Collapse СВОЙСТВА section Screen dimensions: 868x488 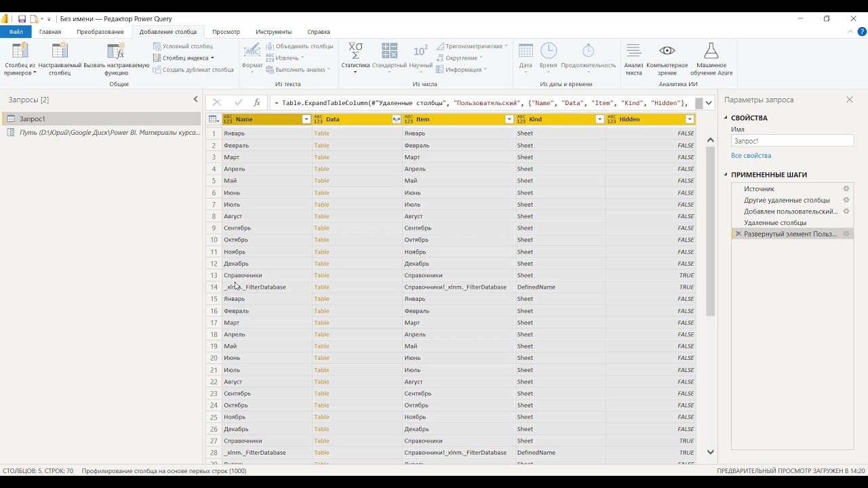[726, 118]
